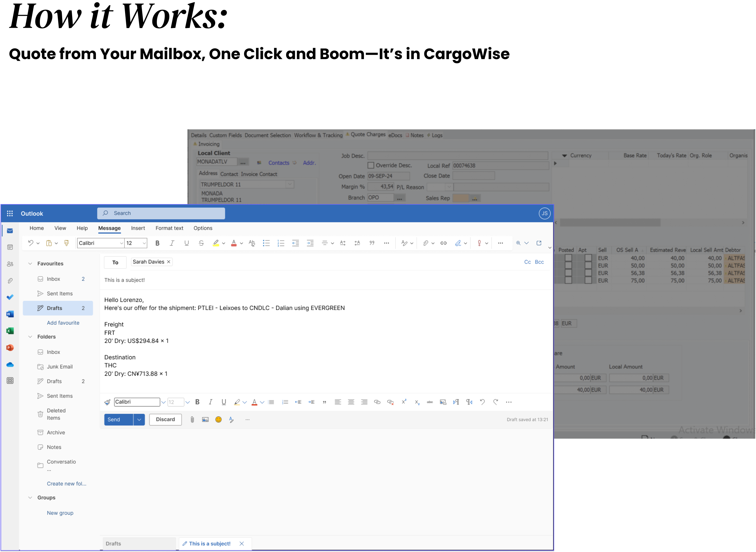Launch Word from the left rail

click(10, 314)
